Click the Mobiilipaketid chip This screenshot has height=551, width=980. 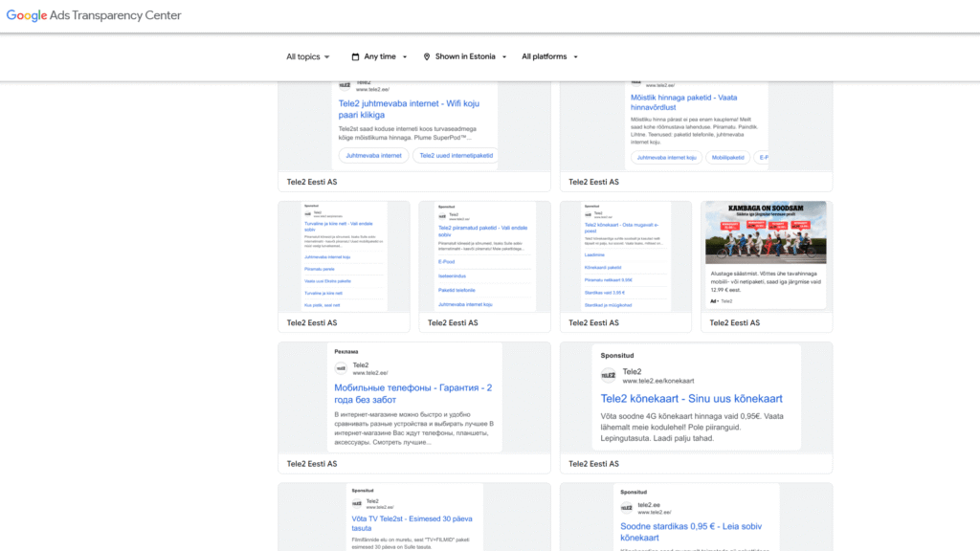(727, 158)
